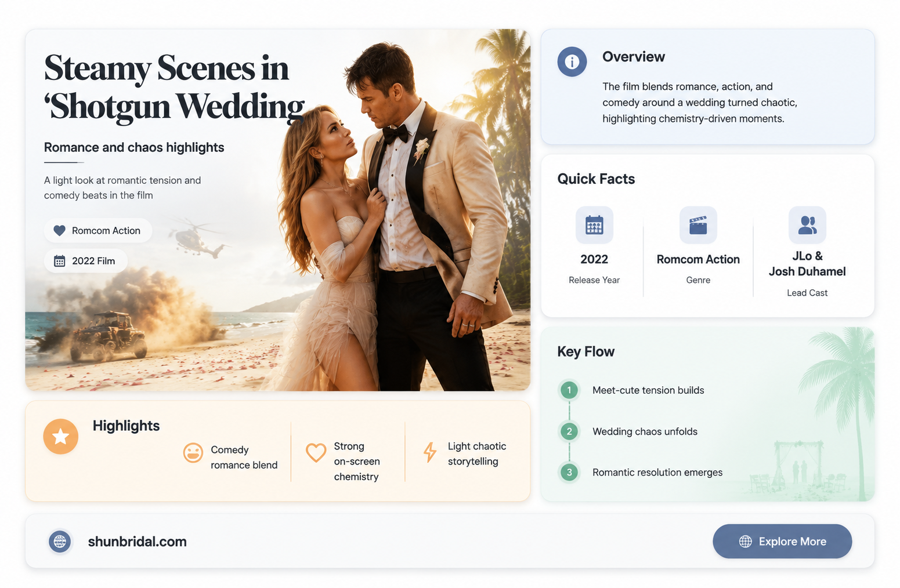Screen dimensions: 900x588
Task: Click step 1 circle in Key Flow
Action: tap(569, 390)
